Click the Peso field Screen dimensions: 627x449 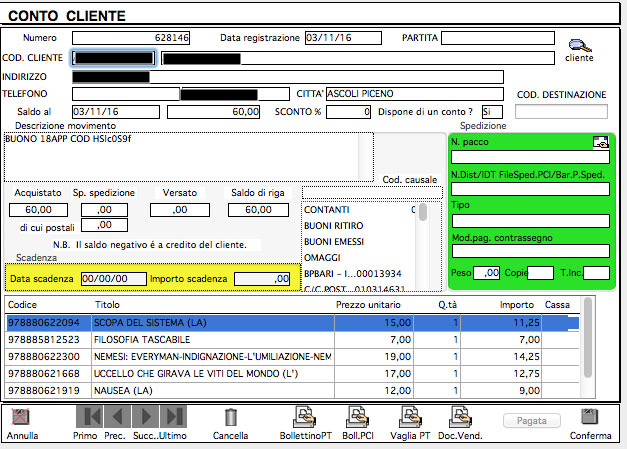(486, 273)
